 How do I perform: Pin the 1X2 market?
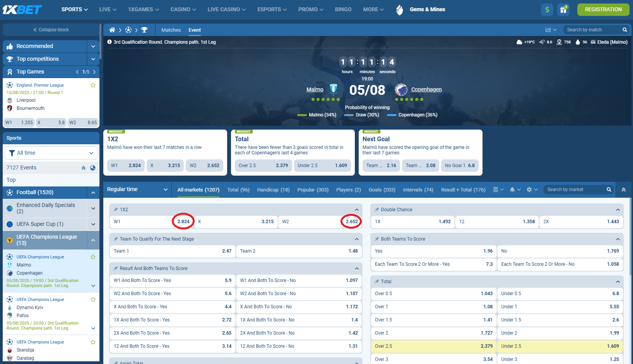coord(115,210)
